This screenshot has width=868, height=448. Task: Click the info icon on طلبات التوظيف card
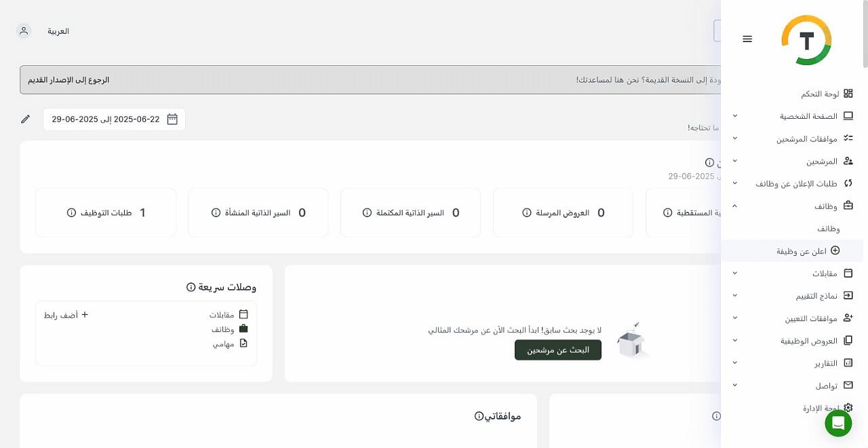click(x=71, y=212)
